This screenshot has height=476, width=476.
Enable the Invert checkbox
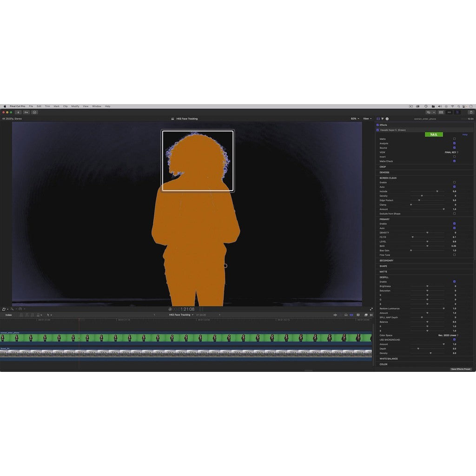(455, 157)
